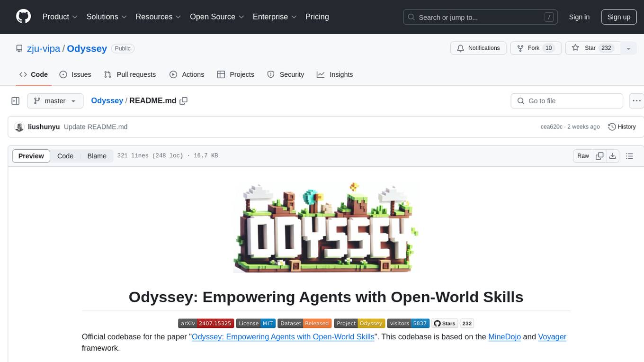This screenshot has width=644, height=362.
Task: Select the Code view
Action: 65,156
